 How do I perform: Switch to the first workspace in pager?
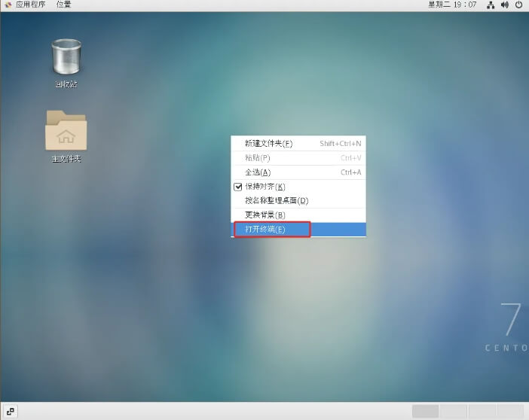click(x=426, y=411)
